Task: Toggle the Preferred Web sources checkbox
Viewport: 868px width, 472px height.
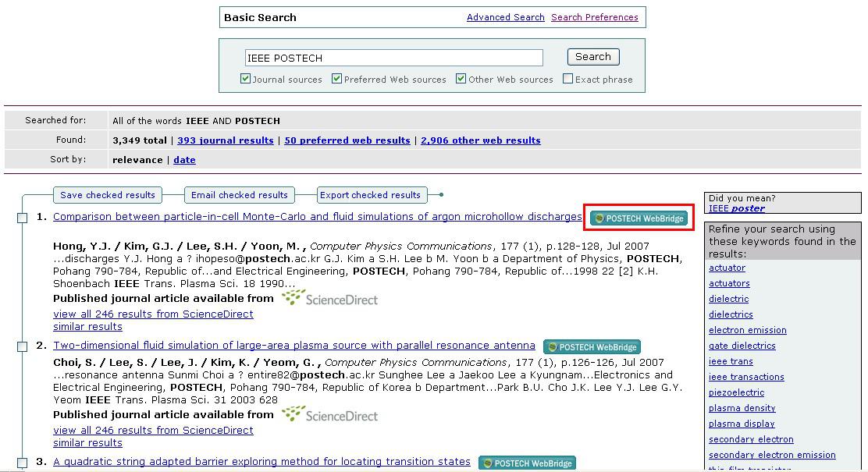Action: pyautogui.click(x=336, y=79)
